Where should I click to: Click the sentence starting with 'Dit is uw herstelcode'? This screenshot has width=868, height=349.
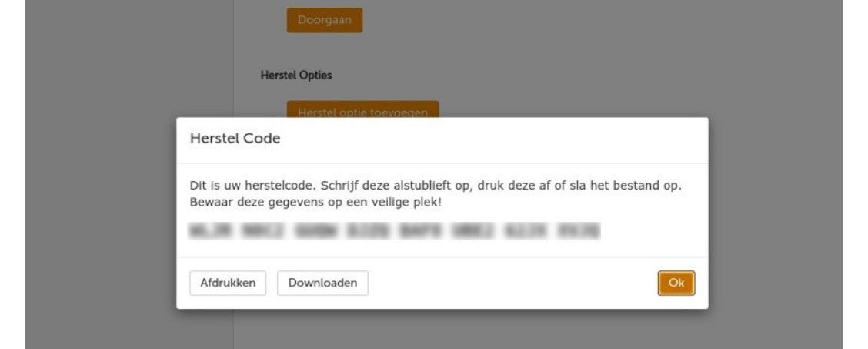click(436, 186)
